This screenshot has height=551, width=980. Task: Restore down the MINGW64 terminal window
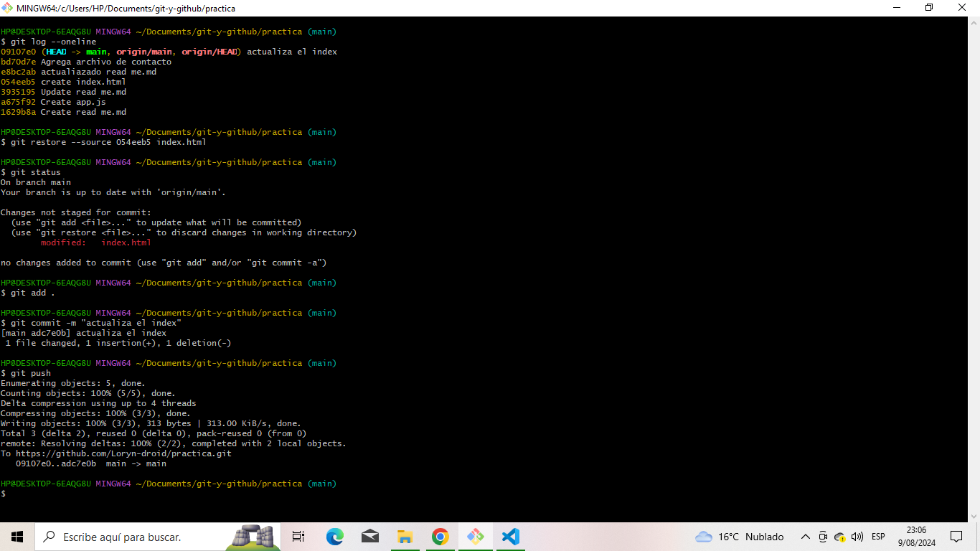929,8
